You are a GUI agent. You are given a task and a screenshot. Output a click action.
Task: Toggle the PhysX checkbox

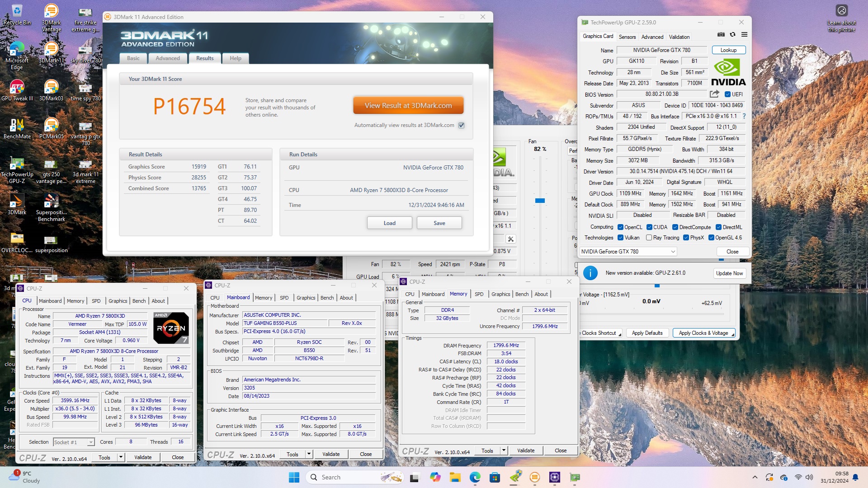pos(686,238)
